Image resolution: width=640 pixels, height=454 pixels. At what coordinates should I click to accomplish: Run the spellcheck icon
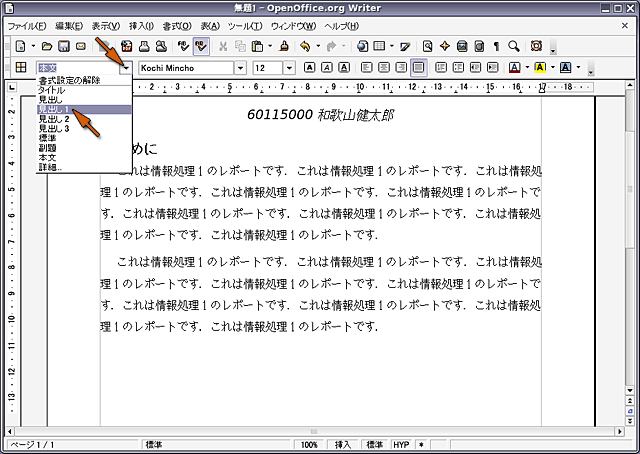coord(183,46)
